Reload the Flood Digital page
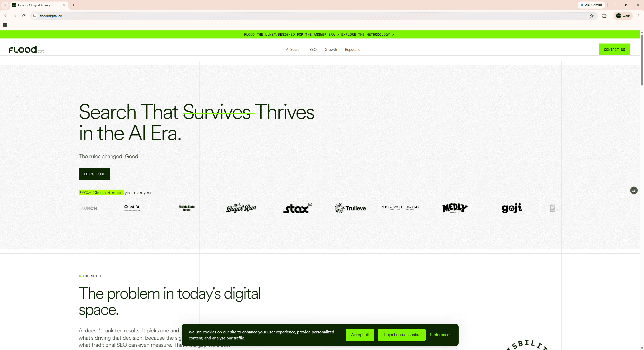The width and height of the screenshot is (644, 350). (24, 16)
